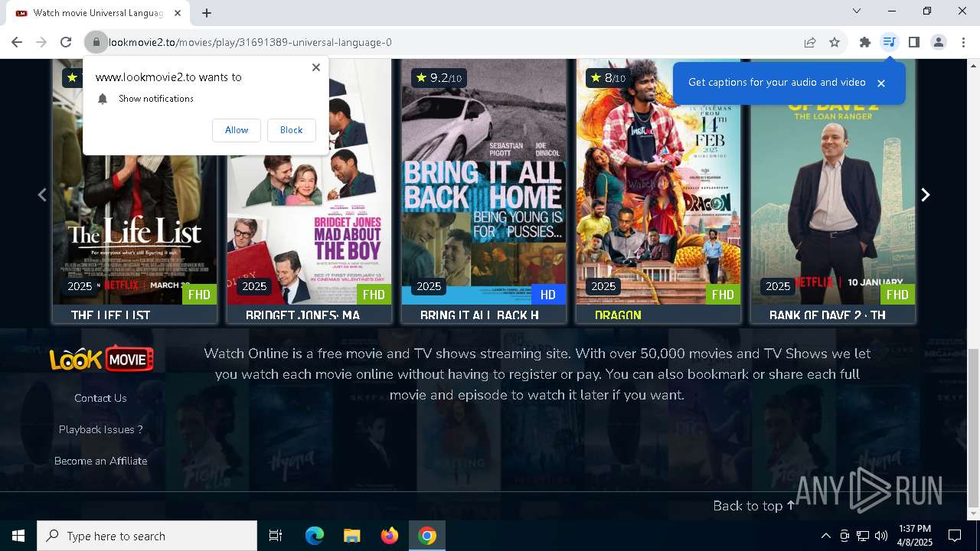Open Bank of Dave 2 poster
980x551 pixels.
833,182
